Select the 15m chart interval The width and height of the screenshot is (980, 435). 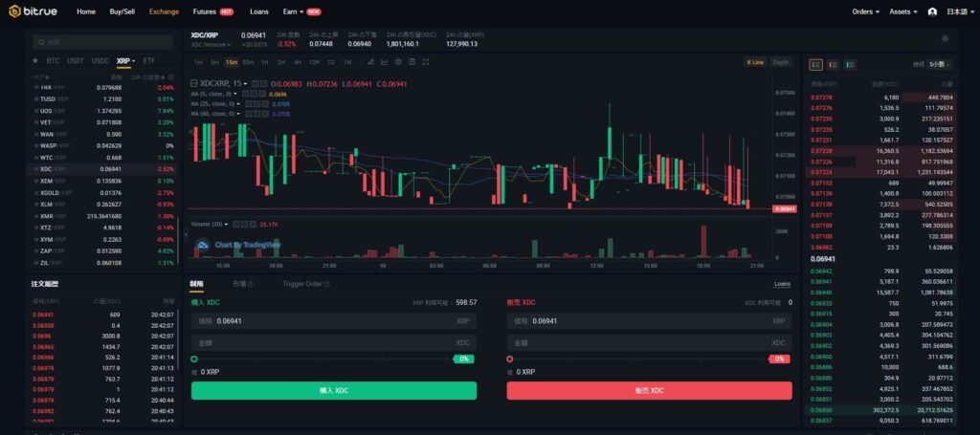pos(232,62)
